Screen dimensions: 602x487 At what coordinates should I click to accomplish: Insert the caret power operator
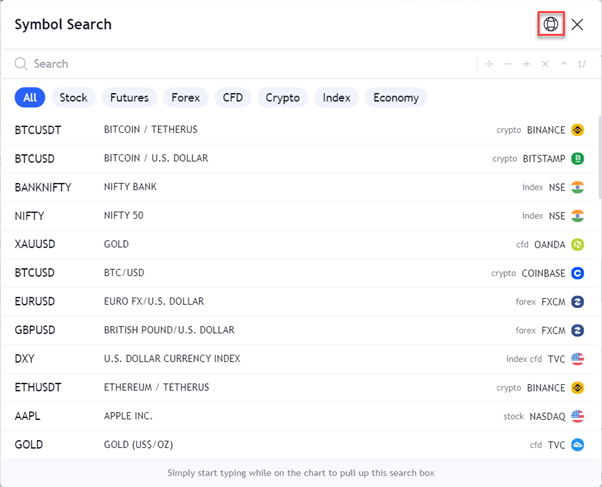point(564,64)
